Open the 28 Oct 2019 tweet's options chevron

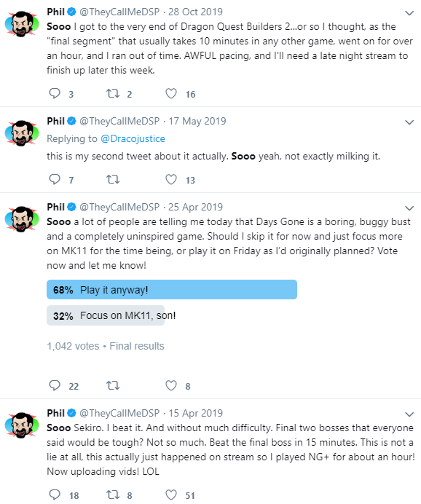[x=409, y=13]
